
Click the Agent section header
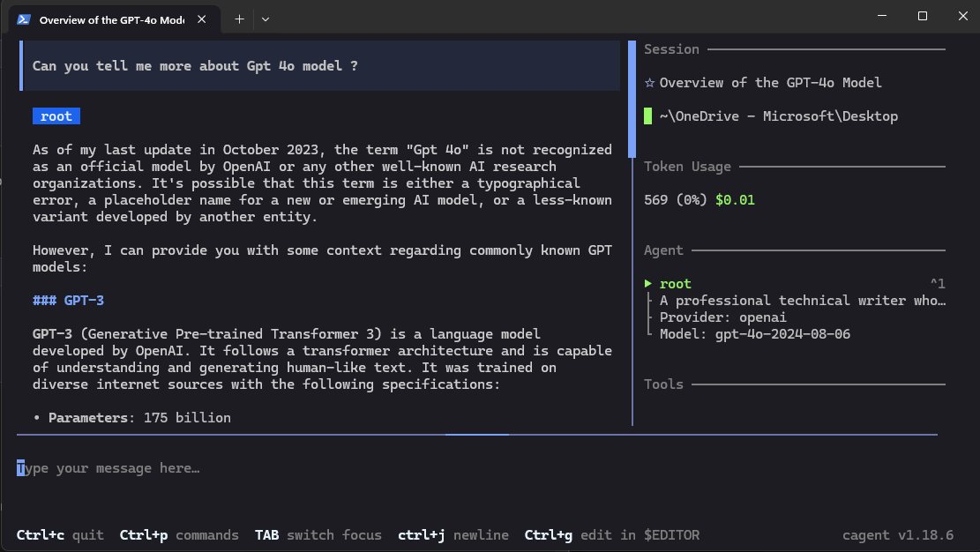tap(663, 250)
